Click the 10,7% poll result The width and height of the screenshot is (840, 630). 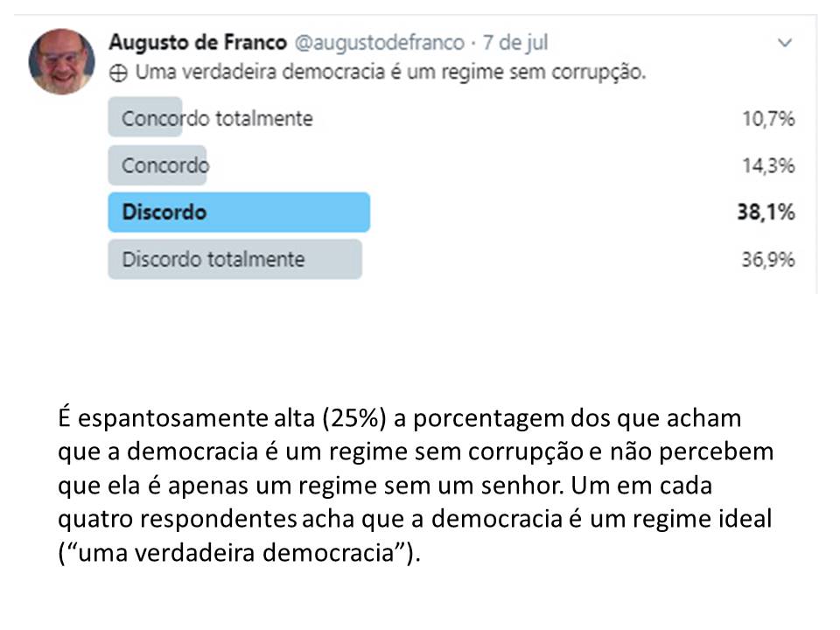coord(768,118)
